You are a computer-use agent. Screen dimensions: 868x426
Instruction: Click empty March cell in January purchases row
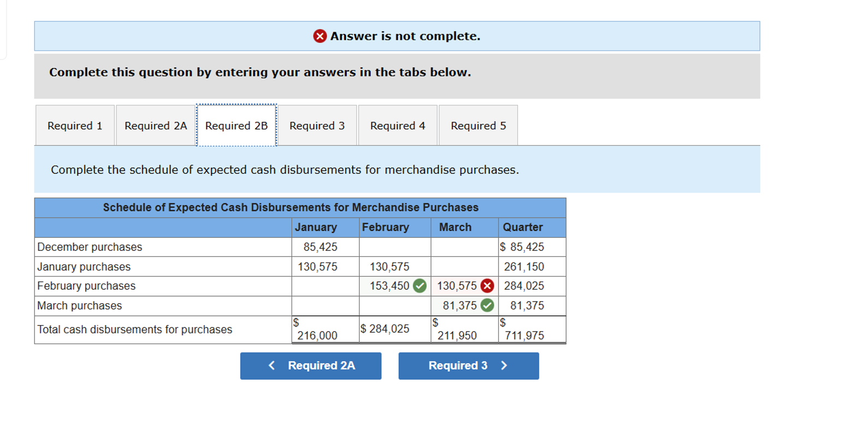coord(465,267)
